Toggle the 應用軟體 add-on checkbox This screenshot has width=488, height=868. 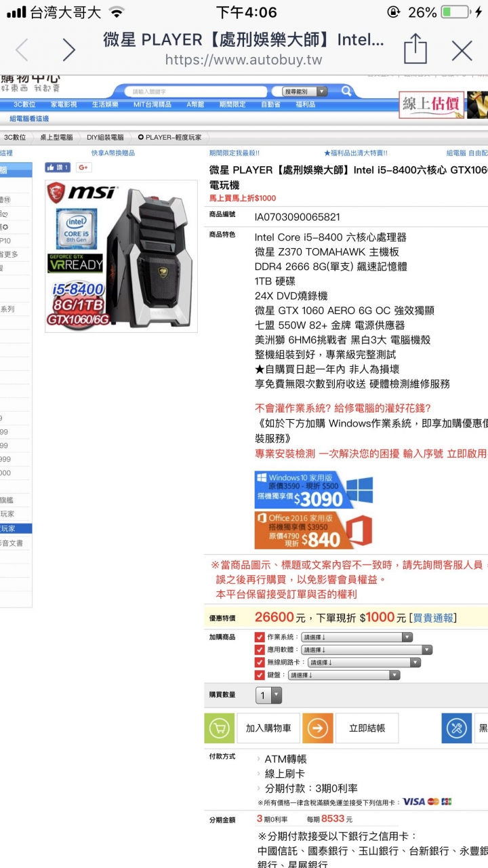[x=260, y=650]
